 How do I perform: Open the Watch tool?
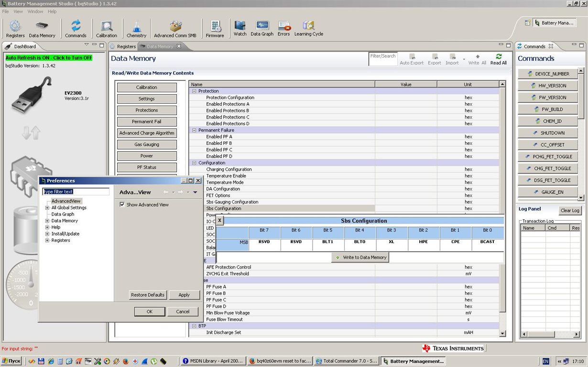[x=240, y=28]
